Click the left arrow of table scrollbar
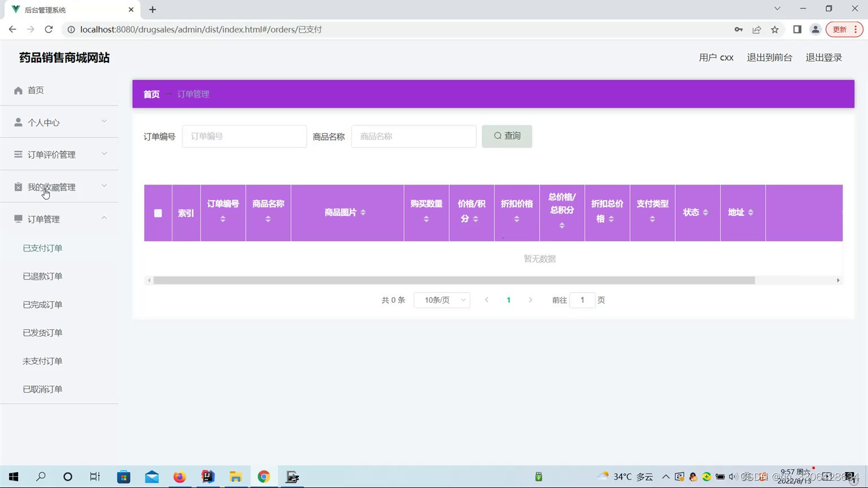 tap(149, 280)
